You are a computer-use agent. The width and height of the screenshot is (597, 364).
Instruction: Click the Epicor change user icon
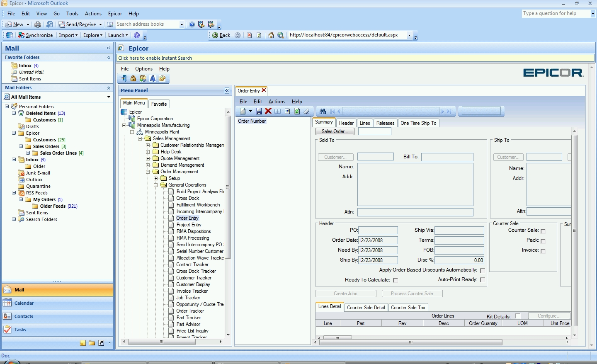143,78
